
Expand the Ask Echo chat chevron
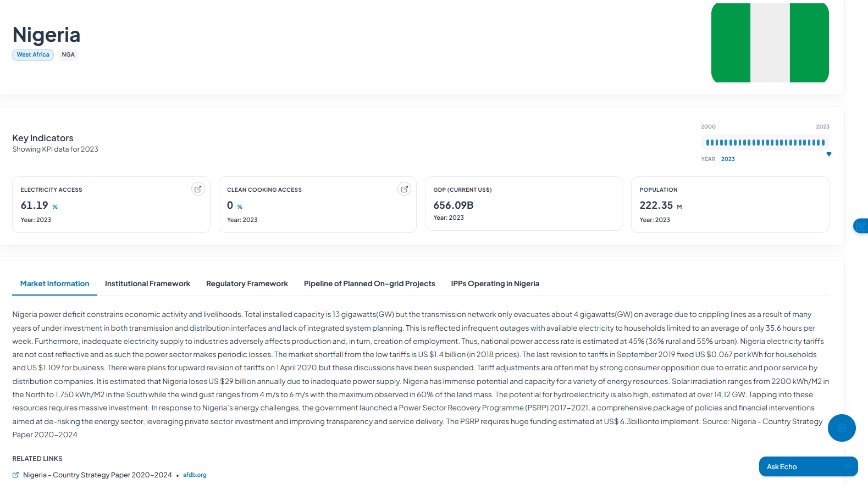point(848,466)
